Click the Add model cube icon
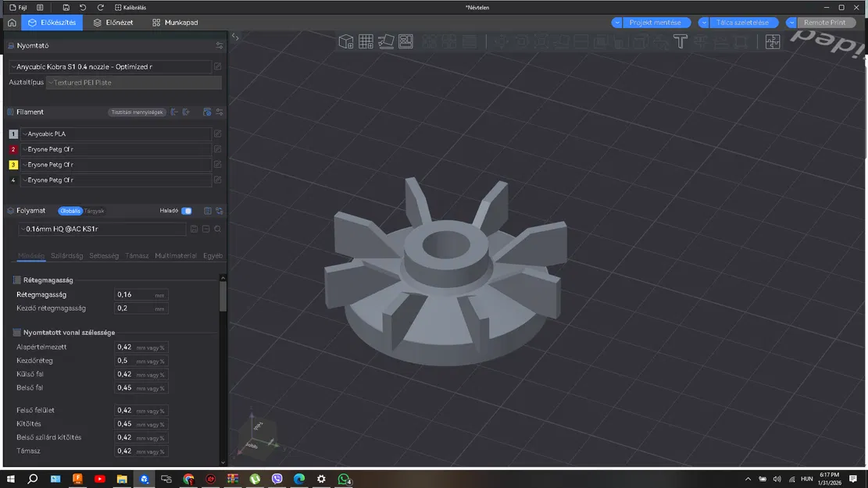The height and width of the screenshot is (488, 868). 346,41
